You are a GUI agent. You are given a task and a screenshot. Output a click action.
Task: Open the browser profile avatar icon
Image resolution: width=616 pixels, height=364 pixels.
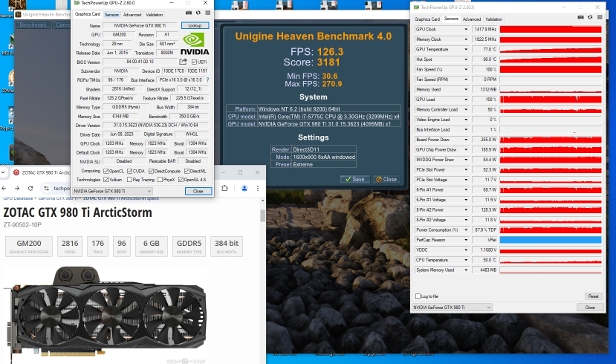pyautogui.click(x=244, y=188)
